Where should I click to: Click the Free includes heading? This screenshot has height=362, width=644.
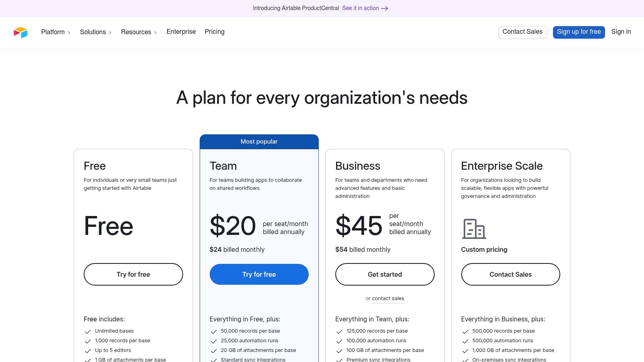(104, 319)
